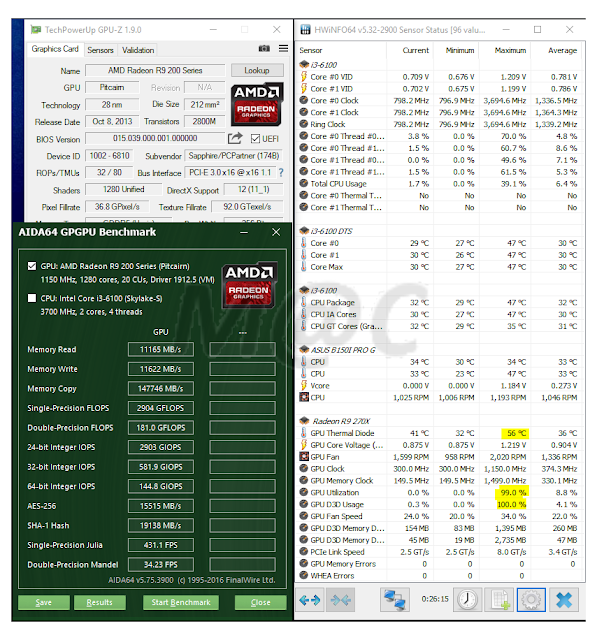Click the HWiNFO expand columns arrows icon

point(309,600)
